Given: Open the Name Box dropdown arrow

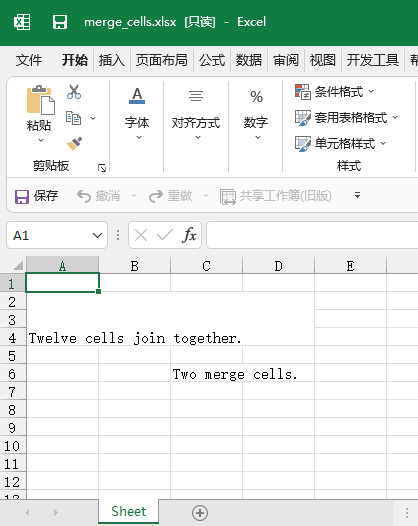Looking at the screenshot, I should [x=97, y=235].
